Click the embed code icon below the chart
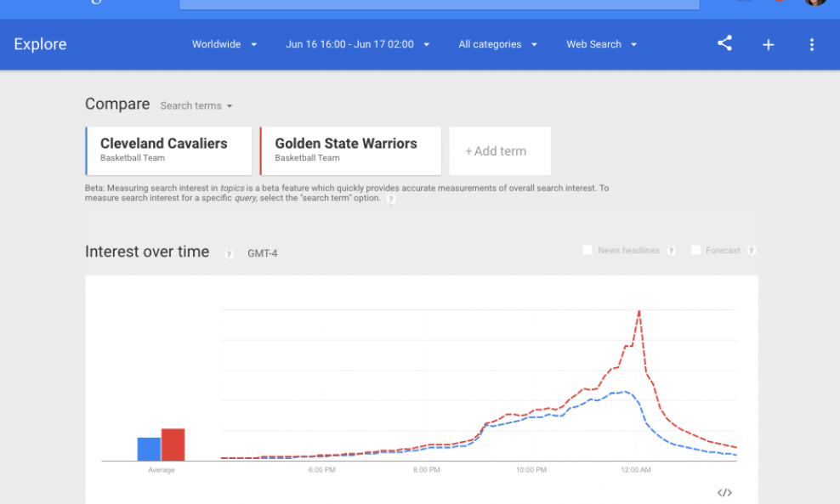The width and height of the screenshot is (840, 504). pos(724,492)
